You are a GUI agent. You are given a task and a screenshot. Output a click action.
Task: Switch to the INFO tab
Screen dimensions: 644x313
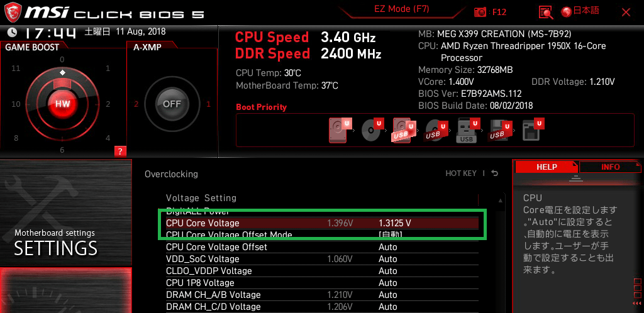[x=610, y=167]
